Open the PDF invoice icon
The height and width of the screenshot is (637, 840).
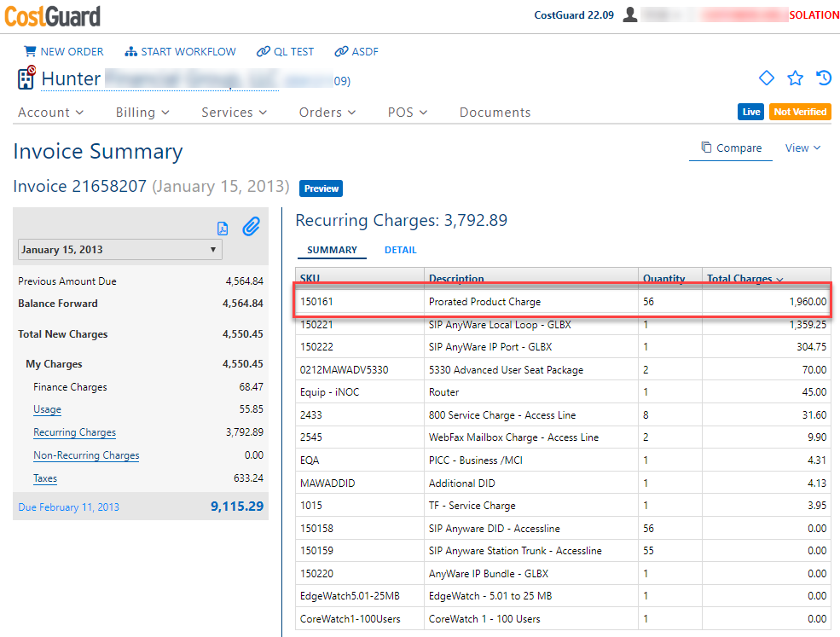[223, 228]
